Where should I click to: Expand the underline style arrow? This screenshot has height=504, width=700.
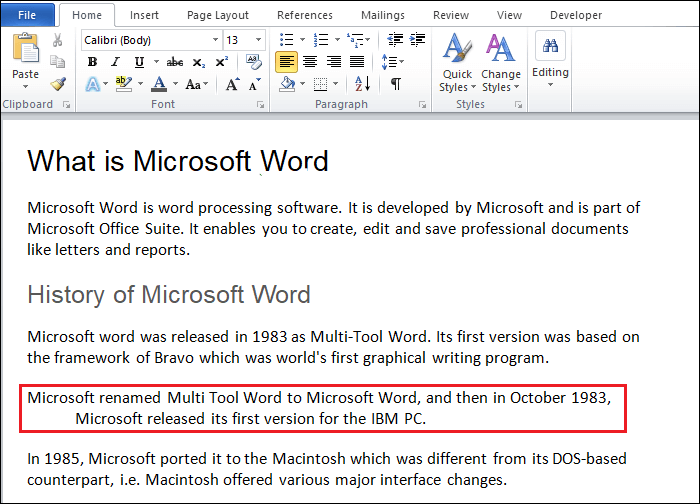tap(156, 62)
